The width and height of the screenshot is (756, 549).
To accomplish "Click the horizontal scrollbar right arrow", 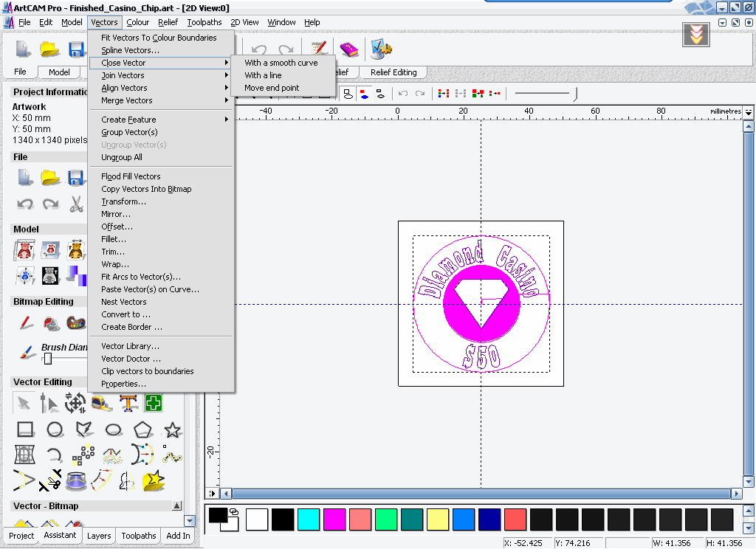I will click(x=736, y=494).
